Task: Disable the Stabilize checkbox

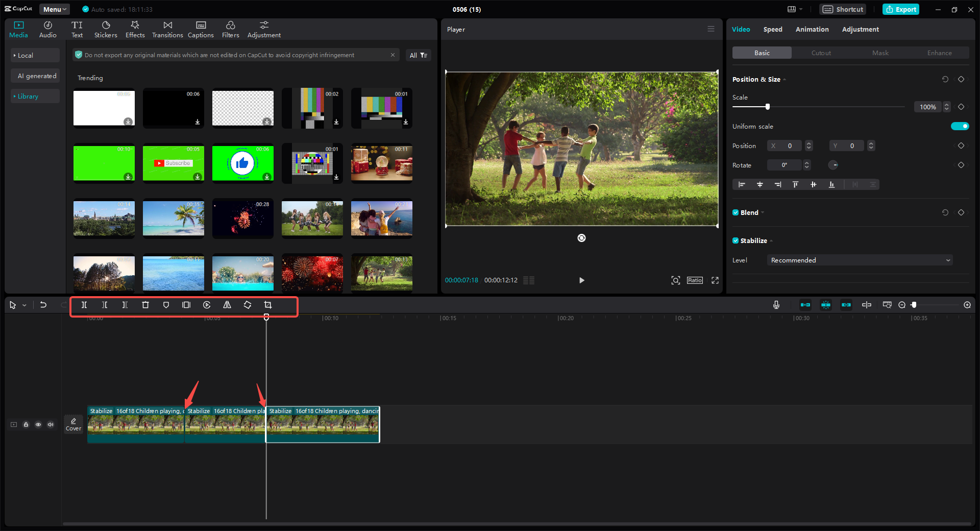Action: point(736,240)
